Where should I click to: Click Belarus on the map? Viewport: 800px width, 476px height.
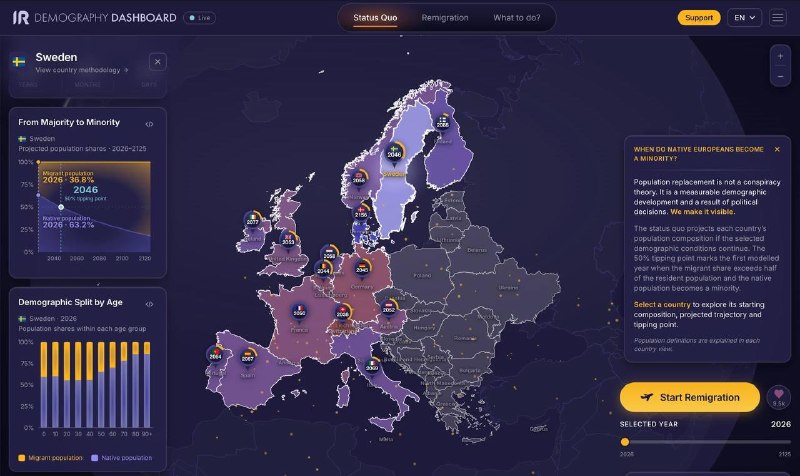(x=477, y=250)
